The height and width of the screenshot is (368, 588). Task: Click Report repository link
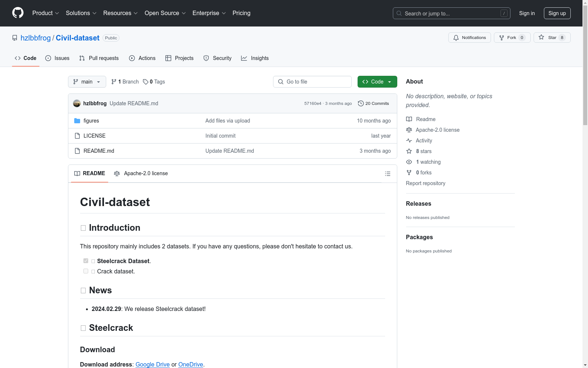click(426, 183)
